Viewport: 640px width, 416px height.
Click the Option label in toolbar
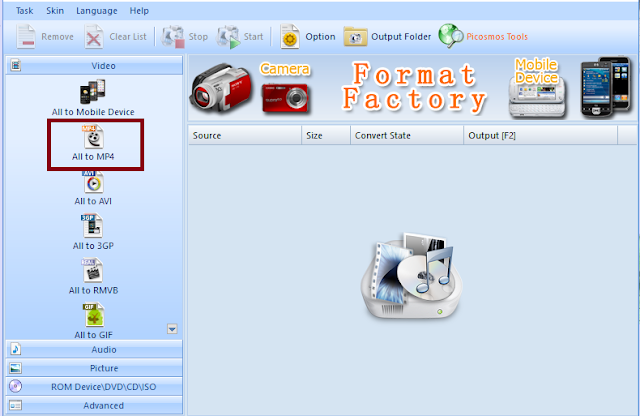[320, 37]
